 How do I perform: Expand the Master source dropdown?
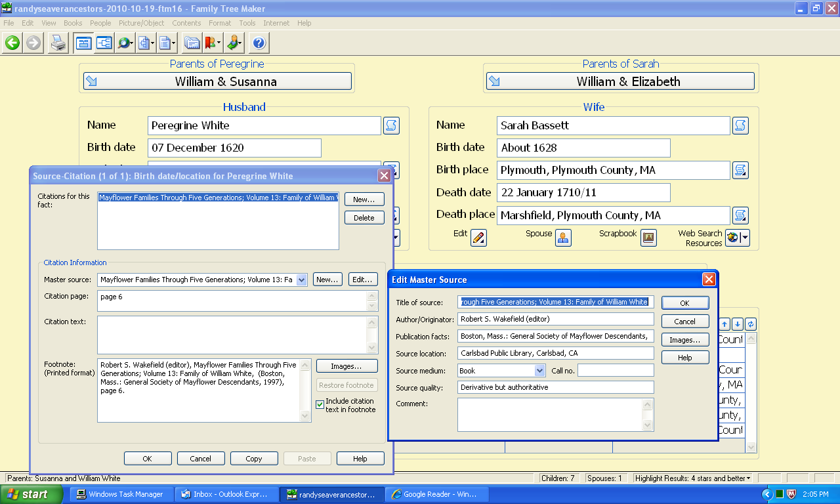[x=301, y=280]
